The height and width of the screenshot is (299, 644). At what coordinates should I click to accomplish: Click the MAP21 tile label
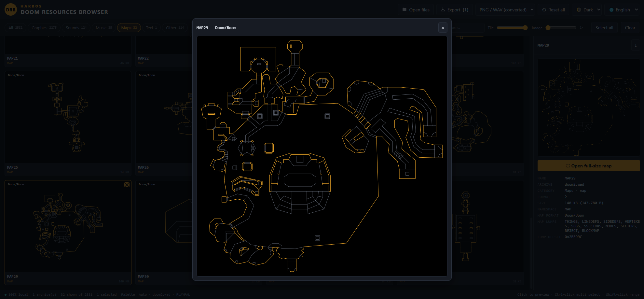(x=12, y=58)
